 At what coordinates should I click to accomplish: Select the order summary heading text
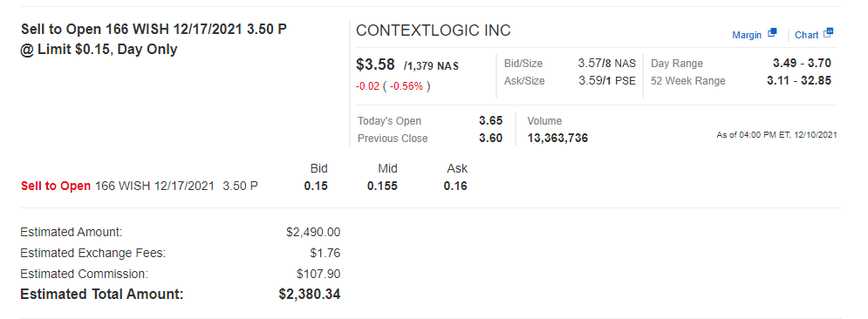pyautogui.click(x=154, y=39)
